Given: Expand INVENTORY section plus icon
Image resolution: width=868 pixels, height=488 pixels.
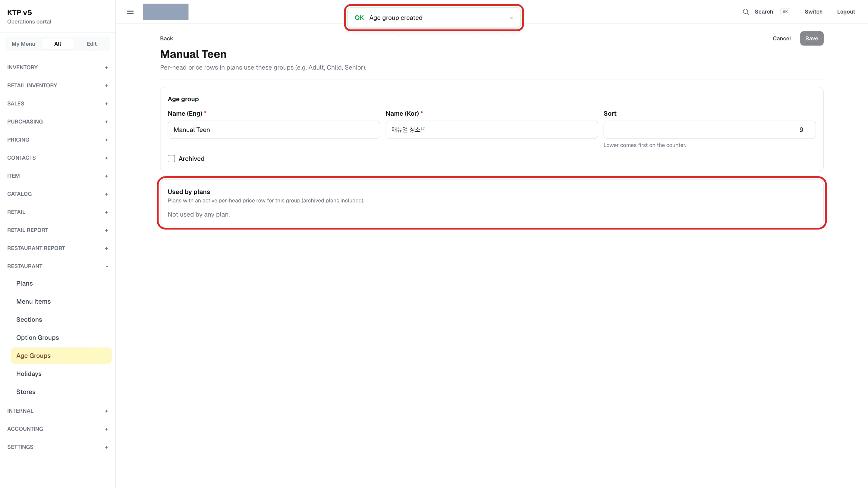Looking at the screenshot, I should click(x=106, y=68).
